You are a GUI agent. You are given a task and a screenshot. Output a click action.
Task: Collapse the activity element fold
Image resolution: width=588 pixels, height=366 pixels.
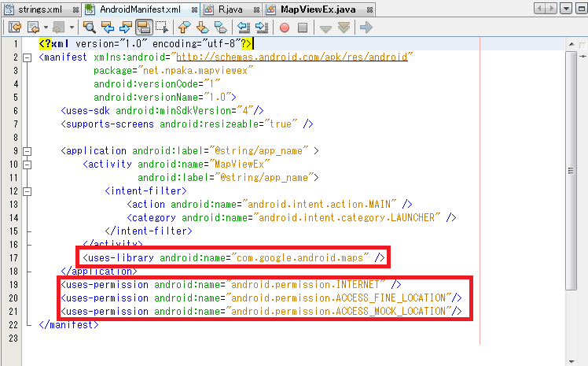point(27,165)
